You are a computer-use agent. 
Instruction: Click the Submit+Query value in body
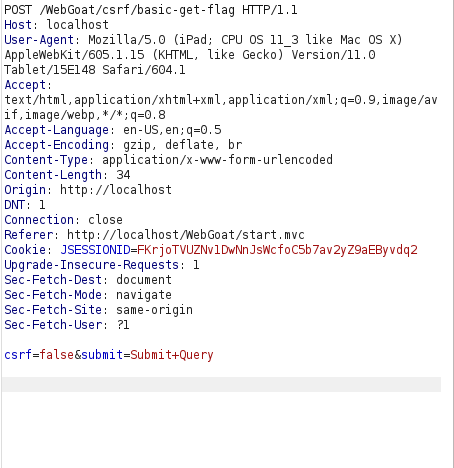(x=172, y=355)
